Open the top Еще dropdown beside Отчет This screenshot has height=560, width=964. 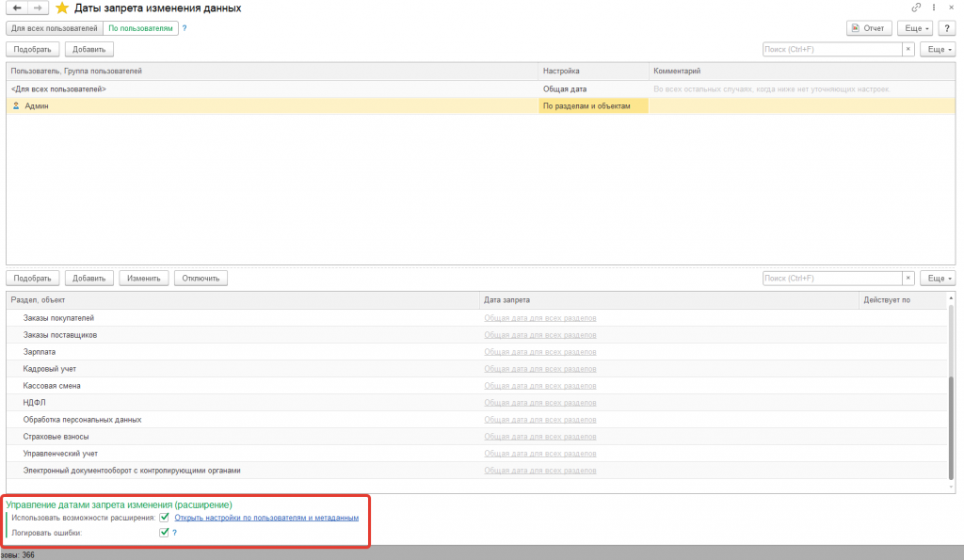point(915,28)
